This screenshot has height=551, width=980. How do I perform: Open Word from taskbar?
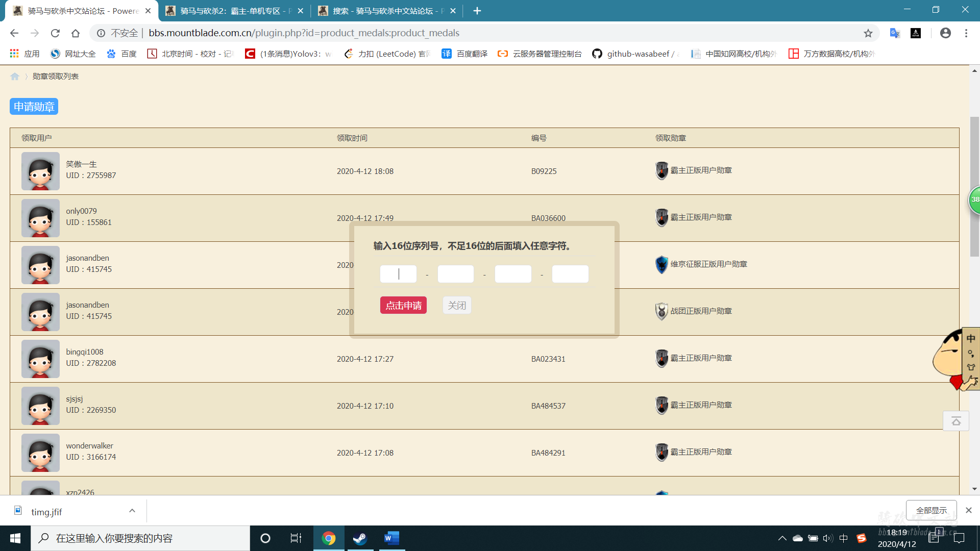tap(391, 538)
